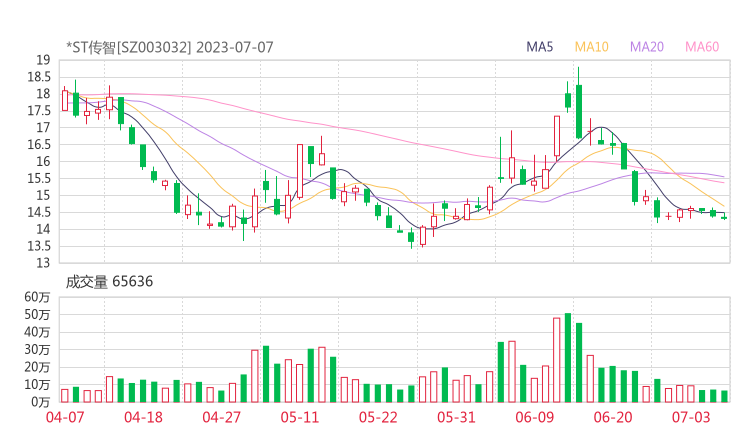Toggle the MA10 legend label

point(592,47)
